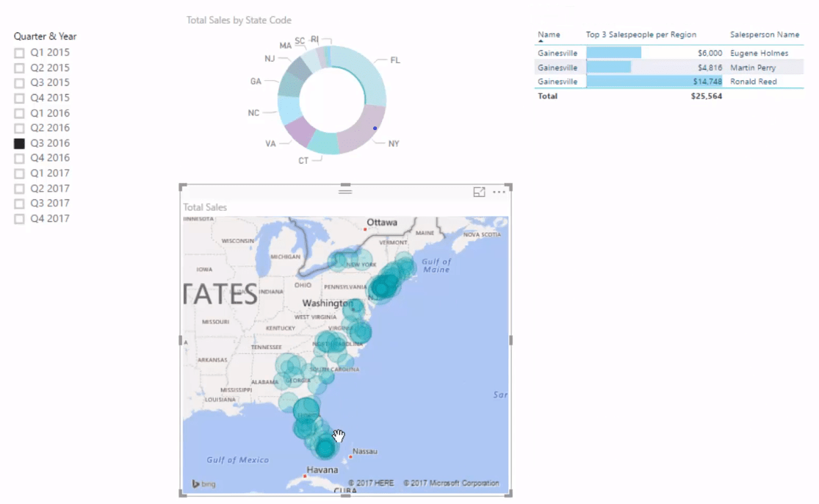Screen dimensions: 819x504
Task: Click the Ronald Reed salesperson cell
Action: click(753, 82)
